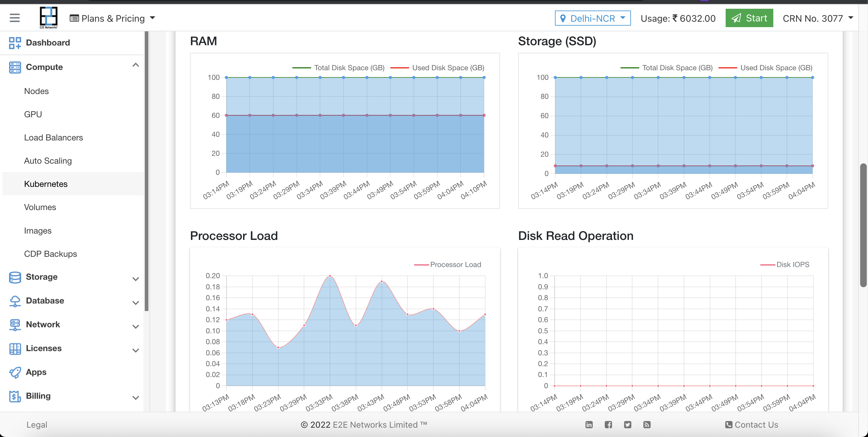Viewport: 868px width, 437px height.
Task: Go to Dashboard in the sidebar
Action: click(x=48, y=43)
